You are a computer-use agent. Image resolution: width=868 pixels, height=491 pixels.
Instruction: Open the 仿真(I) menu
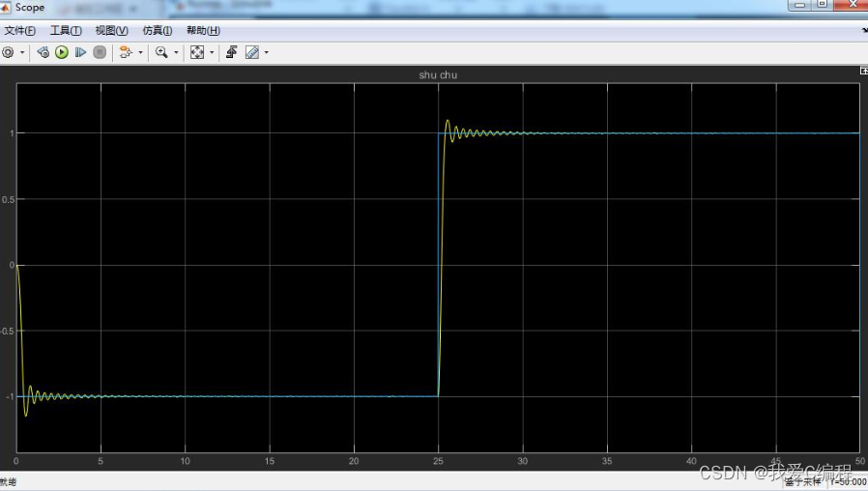click(157, 31)
